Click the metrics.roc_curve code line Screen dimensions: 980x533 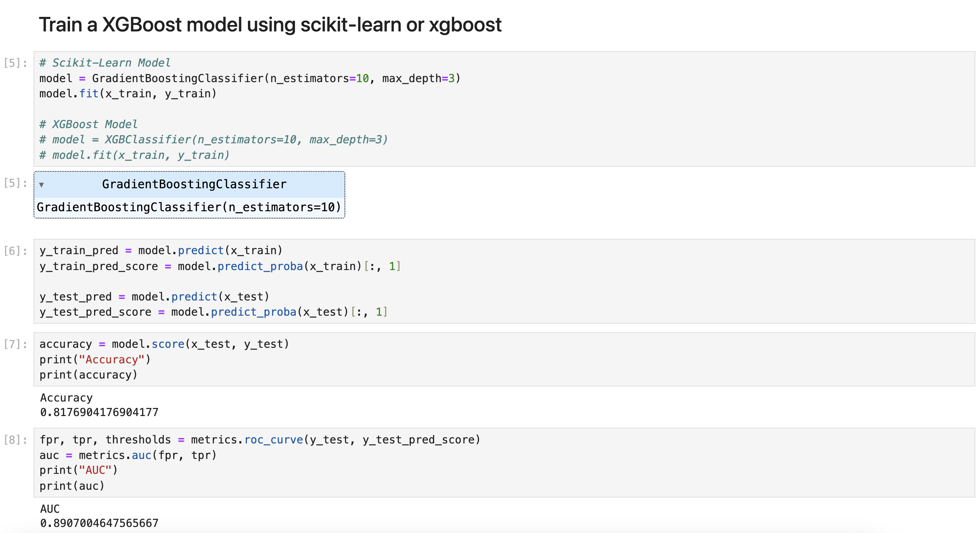(x=259, y=440)
